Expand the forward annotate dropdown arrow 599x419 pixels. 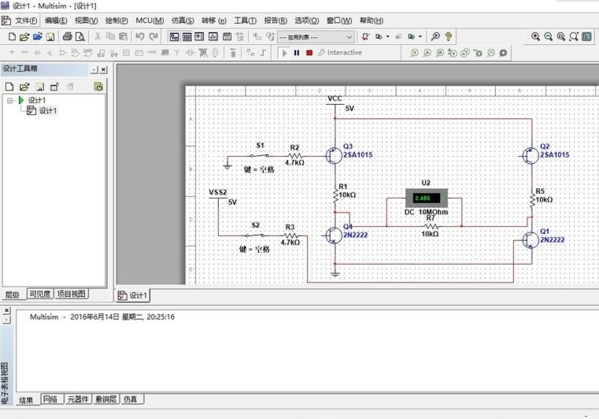(420, 37)
